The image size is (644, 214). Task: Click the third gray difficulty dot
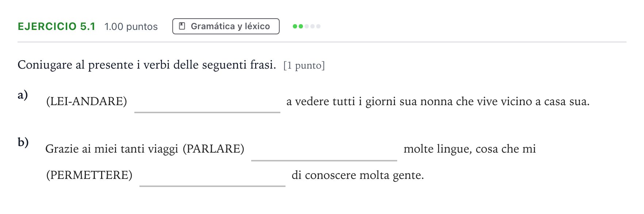[x=307, y=26]
